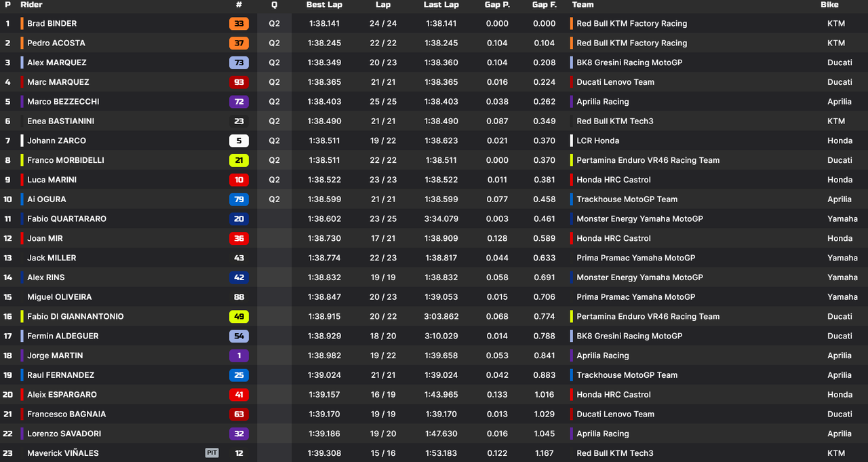This screenshot has width=868, height=462.
Task: Click Franco MORBIDELLI's yellow number 21 badge
Action: coord(239,160)
